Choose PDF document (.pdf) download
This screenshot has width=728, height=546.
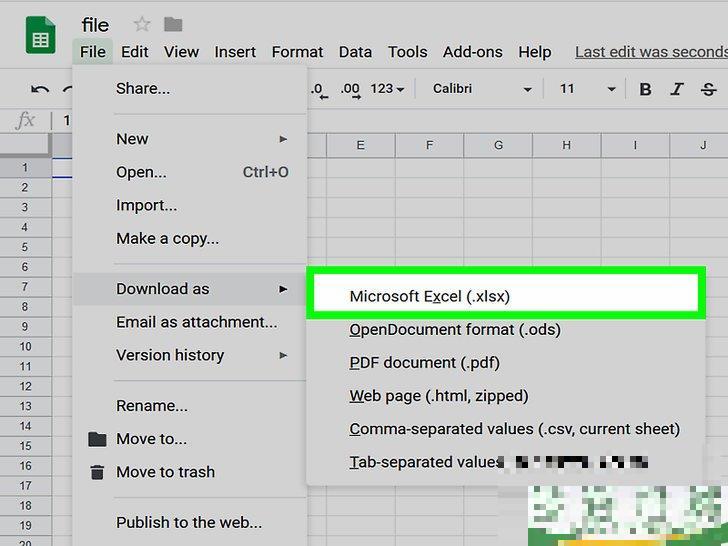coord(424,362)
